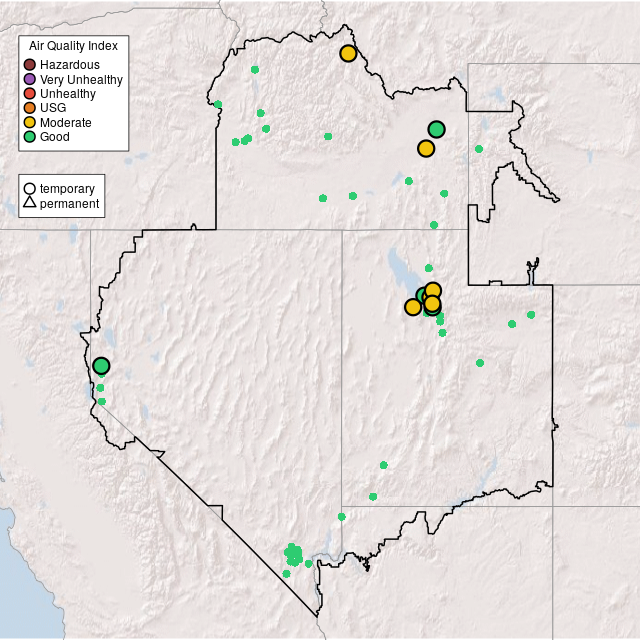Click the topmost yellow marker in the lake cluster

[433, 291]
